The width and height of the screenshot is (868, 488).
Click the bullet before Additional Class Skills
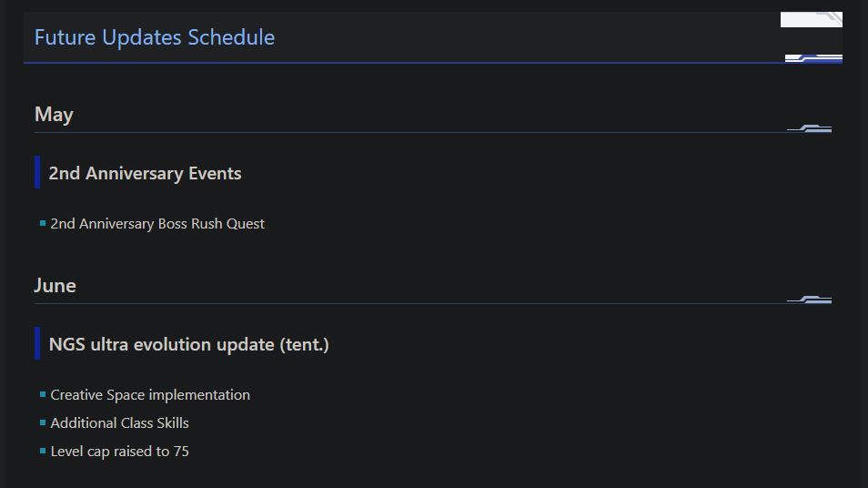[x=43, y=422]
